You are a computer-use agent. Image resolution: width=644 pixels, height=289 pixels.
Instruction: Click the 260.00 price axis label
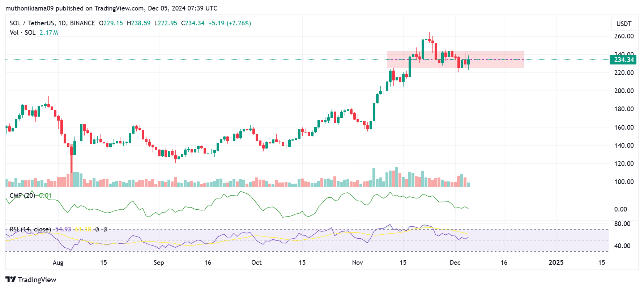624,36
